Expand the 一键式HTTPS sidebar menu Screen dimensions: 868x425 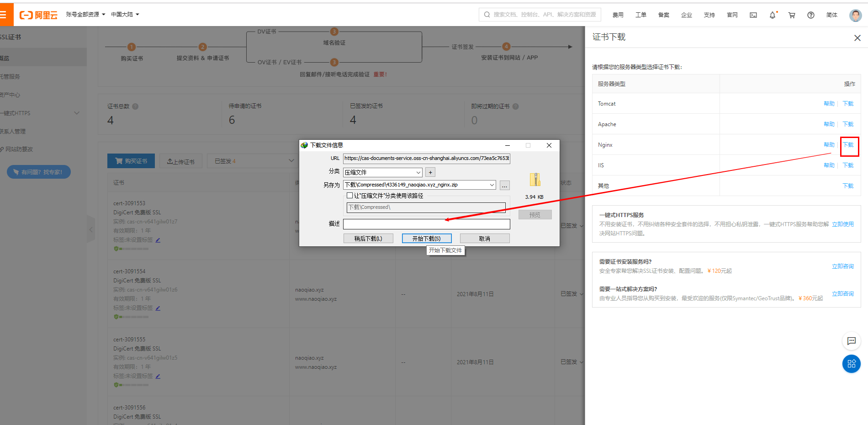tap(77, 113)
